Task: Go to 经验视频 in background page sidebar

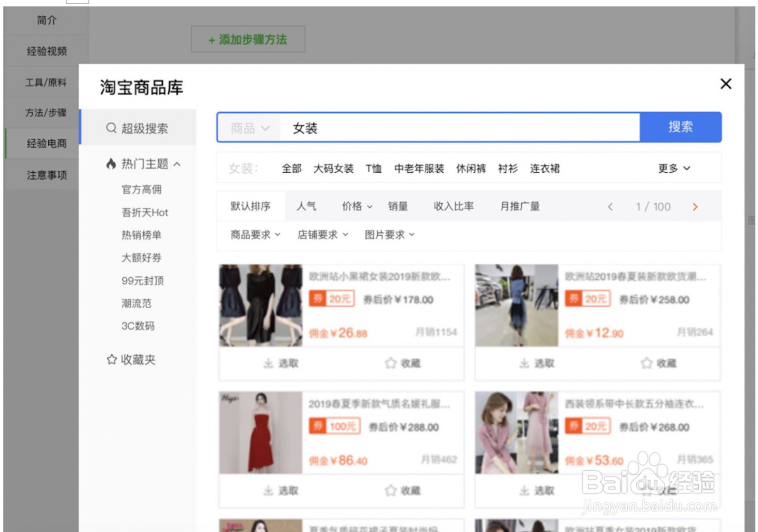Action: click(46, 51)
